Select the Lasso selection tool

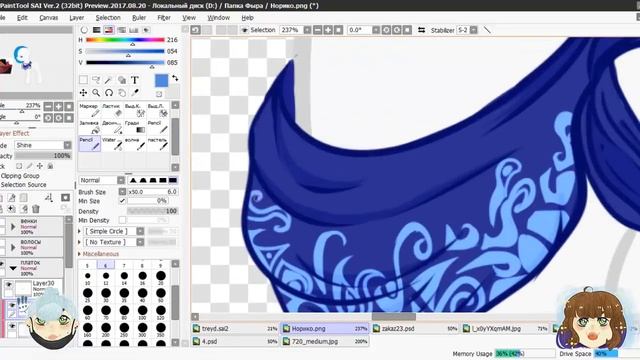coord(96,80)
